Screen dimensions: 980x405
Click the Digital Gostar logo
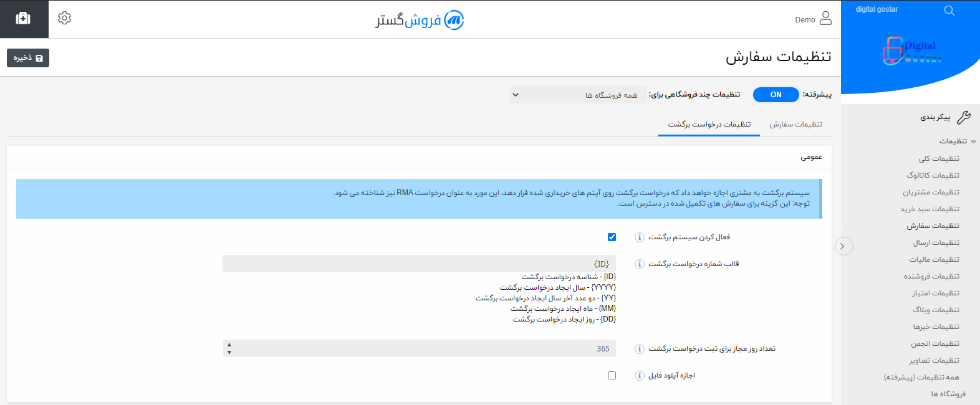coord(912,51)
